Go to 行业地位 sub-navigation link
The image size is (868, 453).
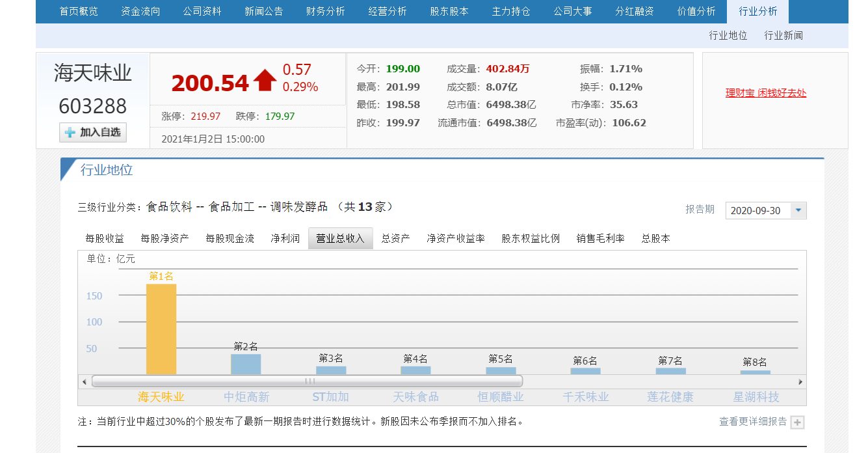tap(728, 36)
